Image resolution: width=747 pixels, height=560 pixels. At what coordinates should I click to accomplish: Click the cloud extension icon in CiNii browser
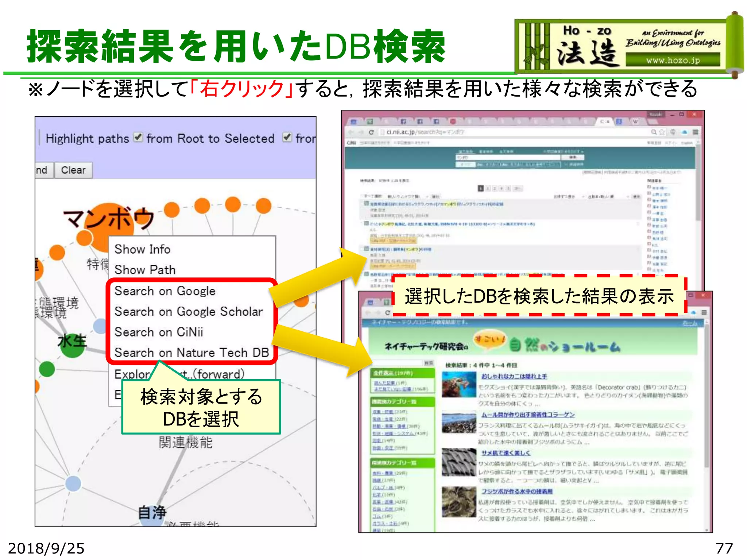point(684,132)
